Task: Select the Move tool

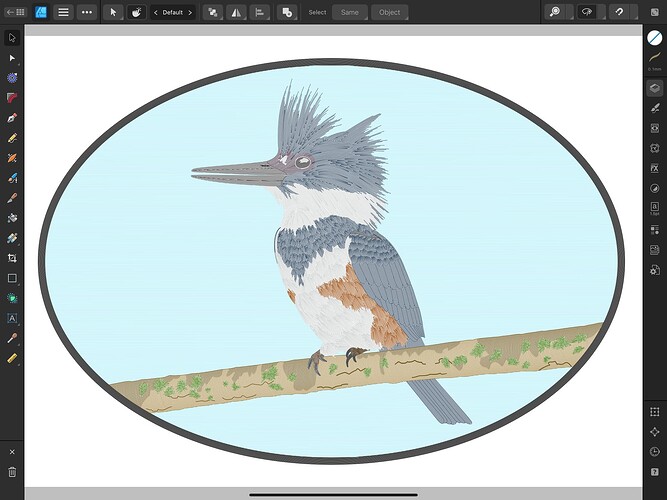Action: point(12,38)
